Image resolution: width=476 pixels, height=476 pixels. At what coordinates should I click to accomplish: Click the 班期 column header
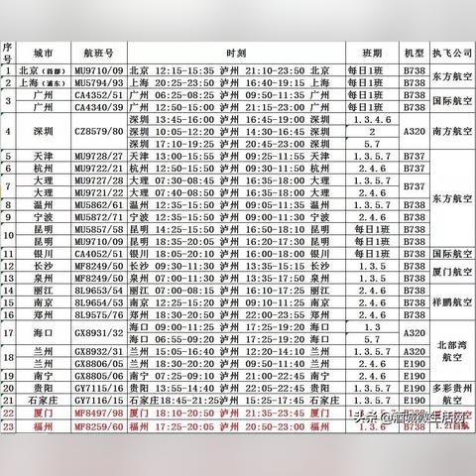(x=372, y=53)
